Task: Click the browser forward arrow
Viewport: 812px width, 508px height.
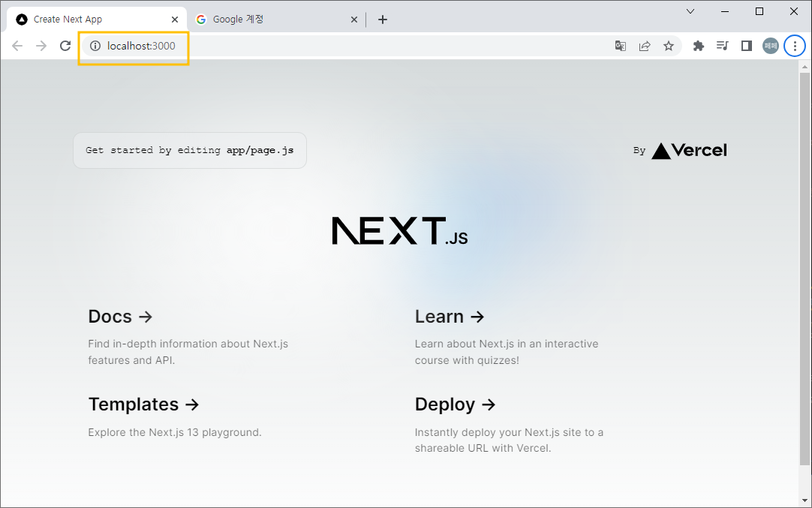Action: point(41,46)
